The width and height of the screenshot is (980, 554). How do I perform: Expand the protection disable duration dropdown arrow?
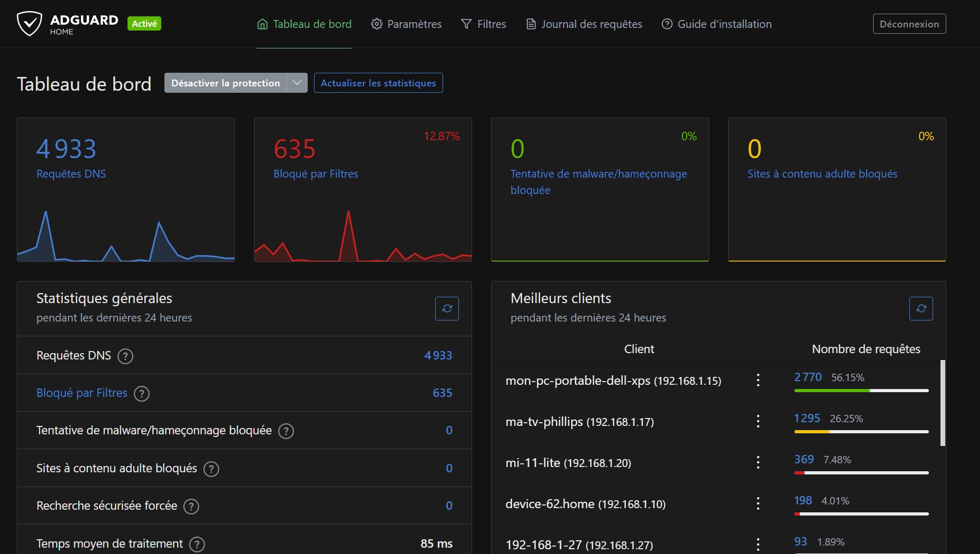point(297,83)
